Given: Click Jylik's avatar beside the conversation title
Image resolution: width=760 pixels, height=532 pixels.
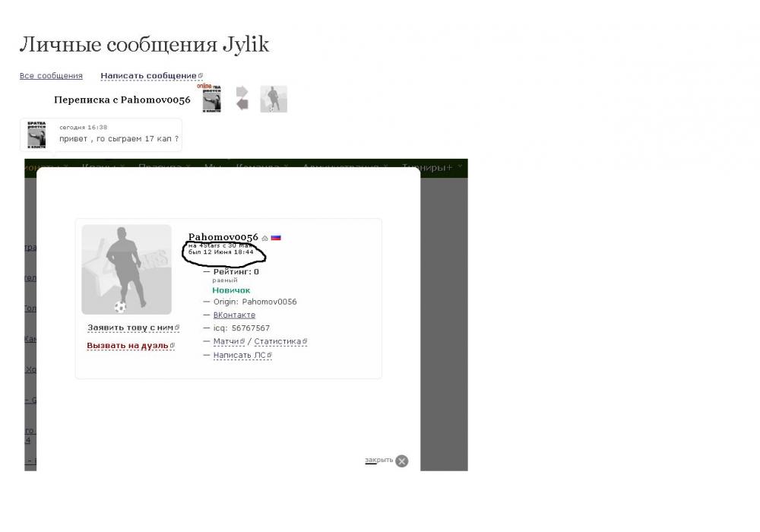Looking at the screenshot, I should (212, 99).
